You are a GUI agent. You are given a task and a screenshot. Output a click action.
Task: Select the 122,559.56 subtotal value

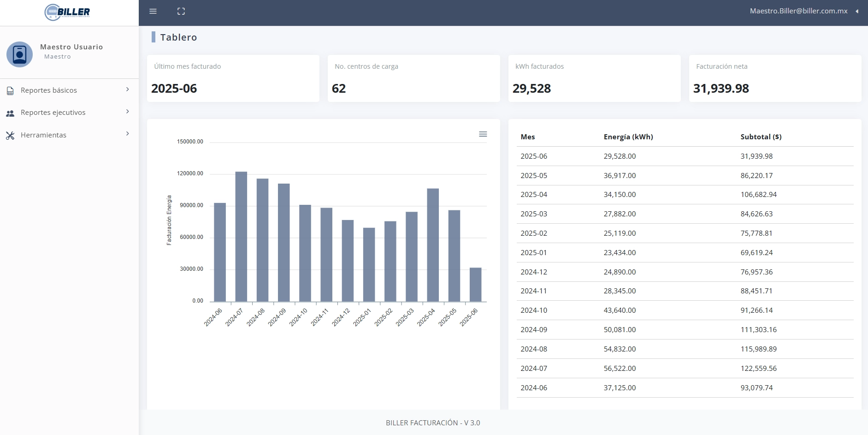759,369
